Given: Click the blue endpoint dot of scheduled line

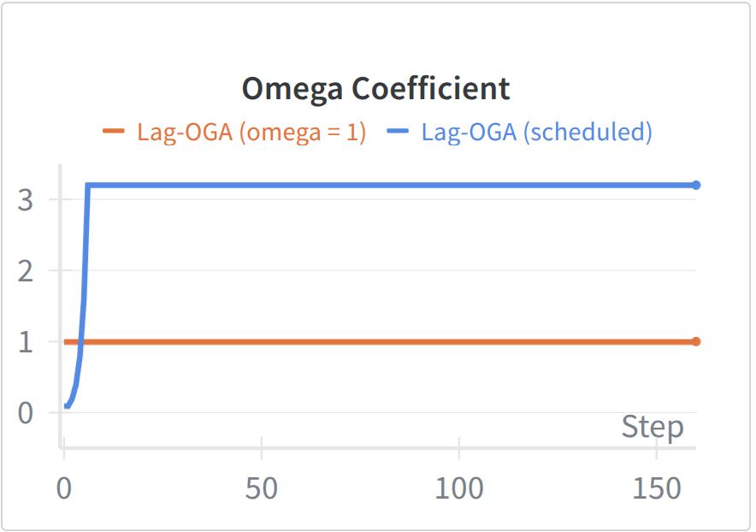Looking at the screenshot, I should tap(696, 185).
